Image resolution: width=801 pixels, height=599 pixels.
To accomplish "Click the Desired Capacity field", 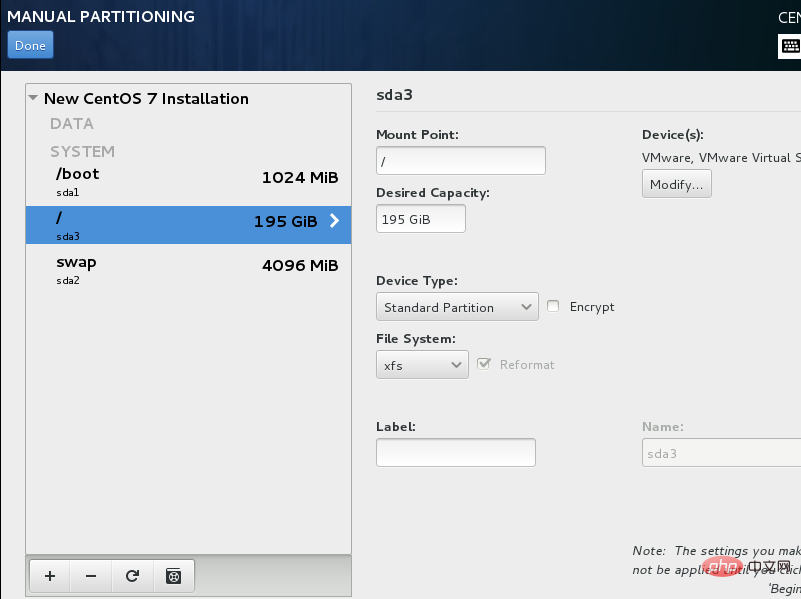I will (x=421, y=219).
